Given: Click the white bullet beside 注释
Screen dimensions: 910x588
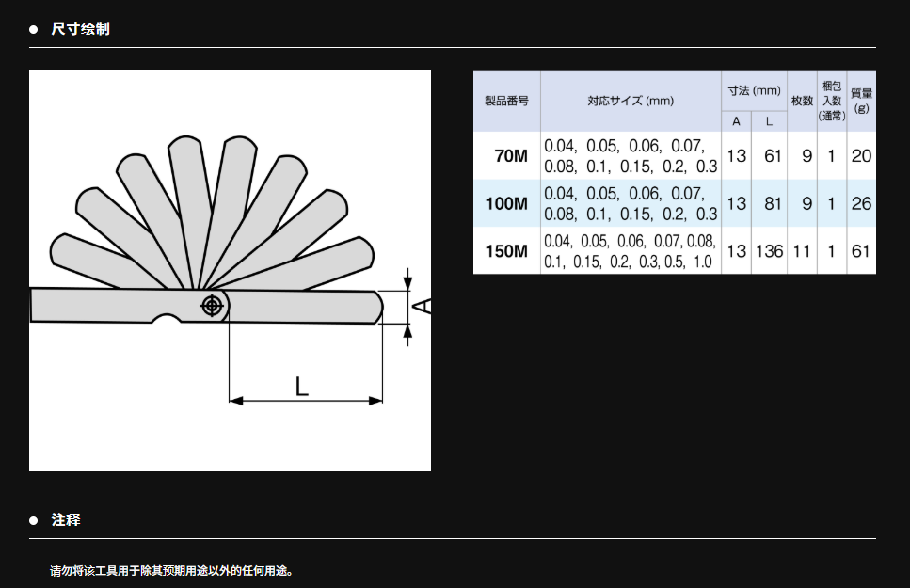Looking at the screenshot, I should point(34,520).
